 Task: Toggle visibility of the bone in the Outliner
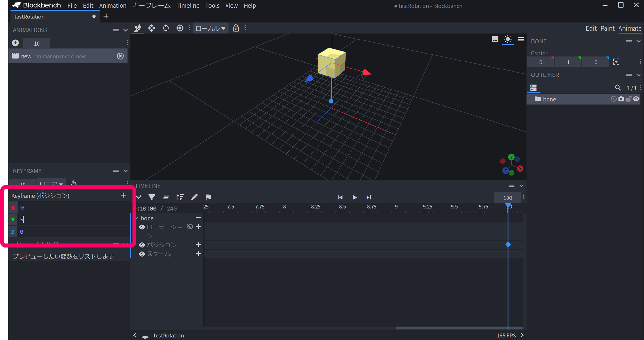click(636, 99)
